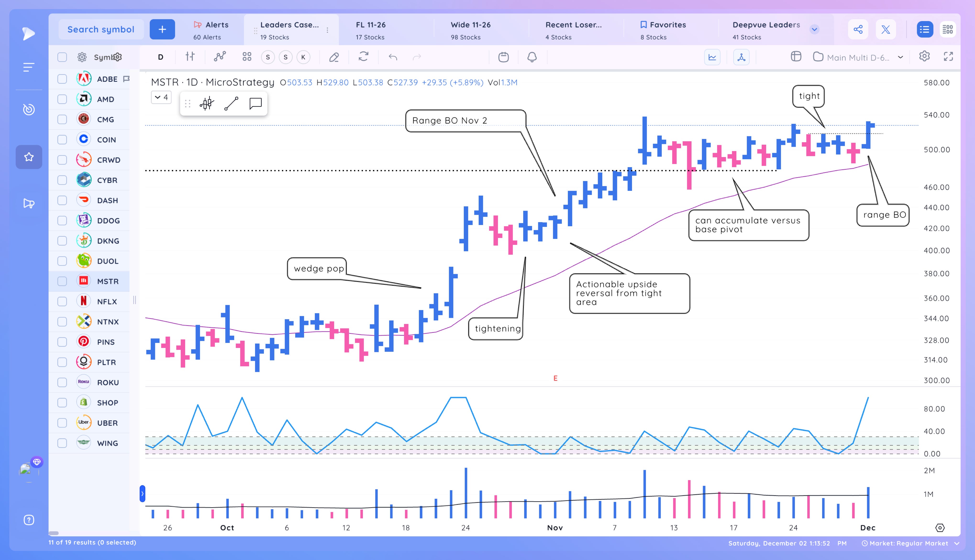Click the chart axis settings hexagon icon

pyautogui.click(x=940, y=528)
